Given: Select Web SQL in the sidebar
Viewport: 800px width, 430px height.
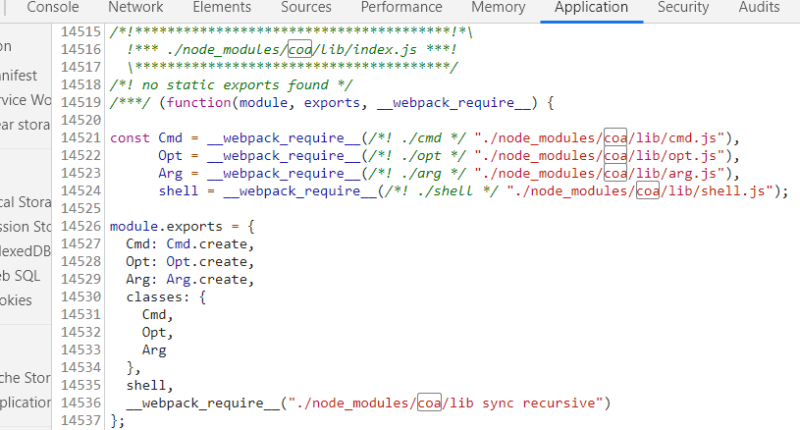Looking at the screenshot, I should pos(20,275).
